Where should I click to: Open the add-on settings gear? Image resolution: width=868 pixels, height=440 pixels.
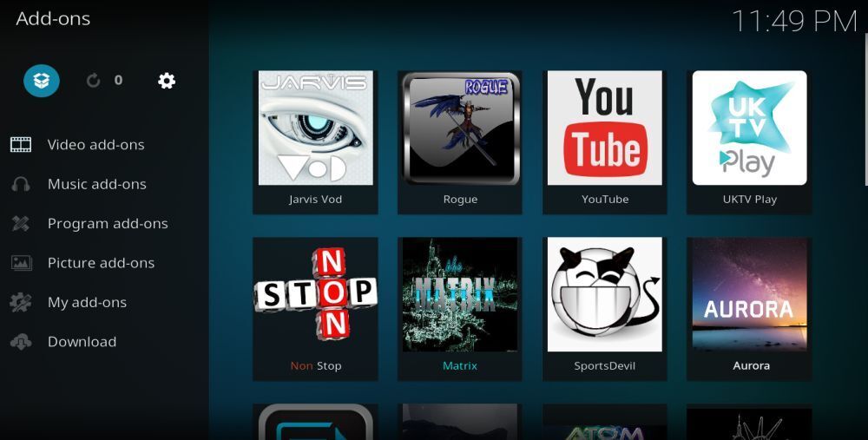167,81
